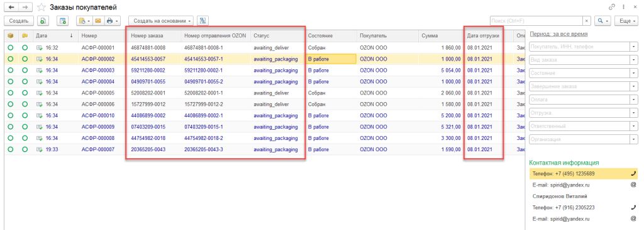Expand the Вид заказа filter dropdown
The image size is (644, 230).
coord(635,60)
